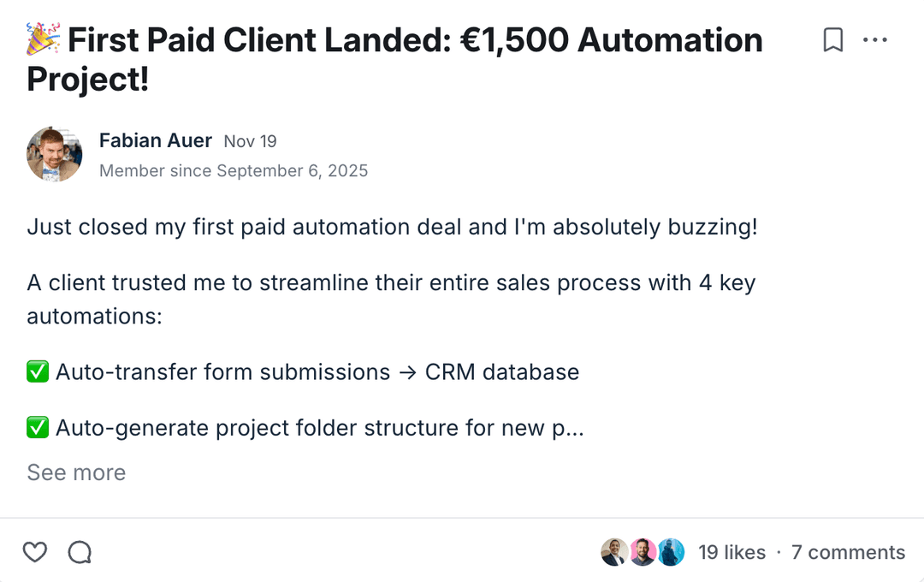Viewport: 924px width, 582px height.
Task: Click the comment bubble icon
Action: click(x=80, y=552)
